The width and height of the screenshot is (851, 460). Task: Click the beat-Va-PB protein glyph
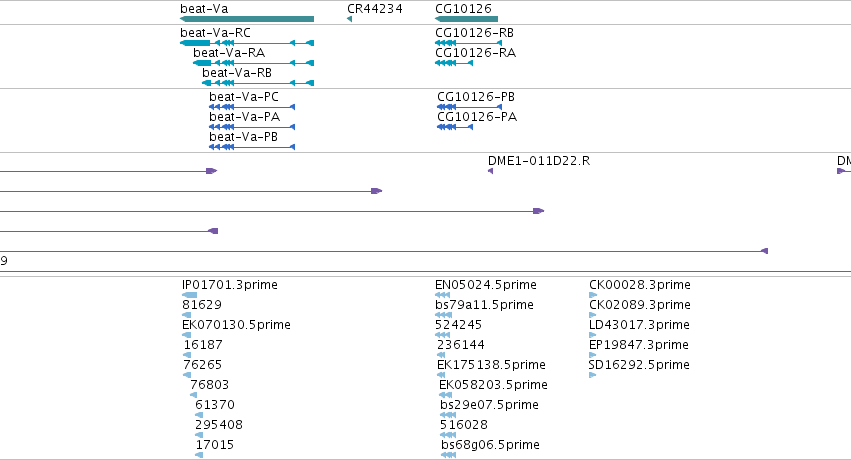point(252,147)
